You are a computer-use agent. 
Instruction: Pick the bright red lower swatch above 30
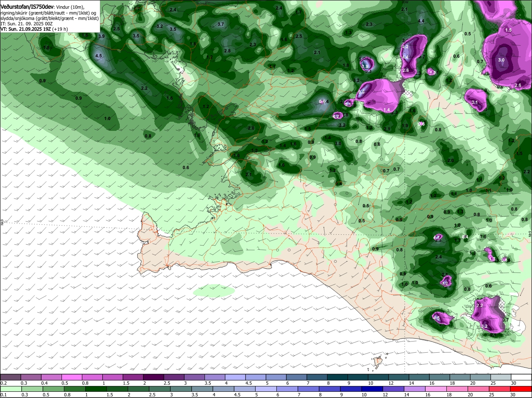[521, 388]
